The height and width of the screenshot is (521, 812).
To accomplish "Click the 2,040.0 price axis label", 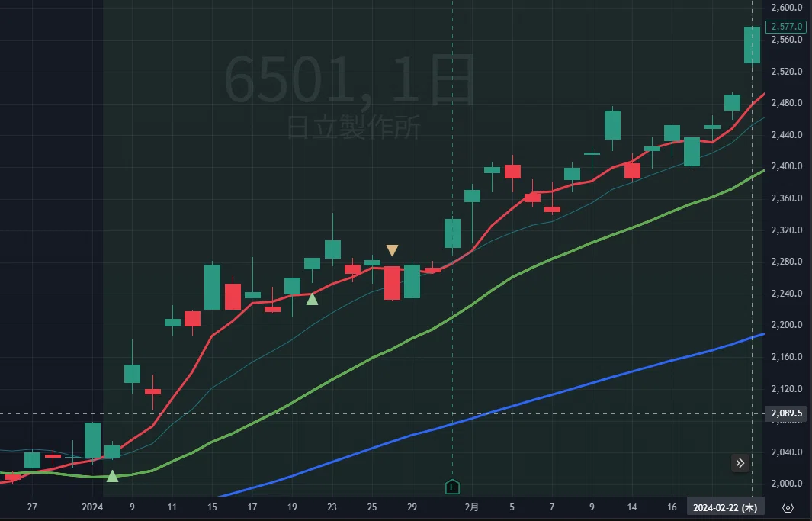I will (x=787, y=452).
